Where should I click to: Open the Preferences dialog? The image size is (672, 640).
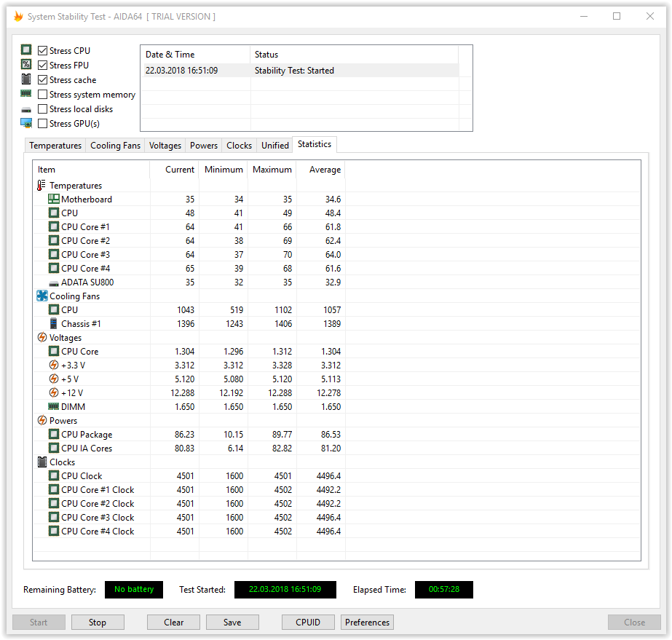367,623
